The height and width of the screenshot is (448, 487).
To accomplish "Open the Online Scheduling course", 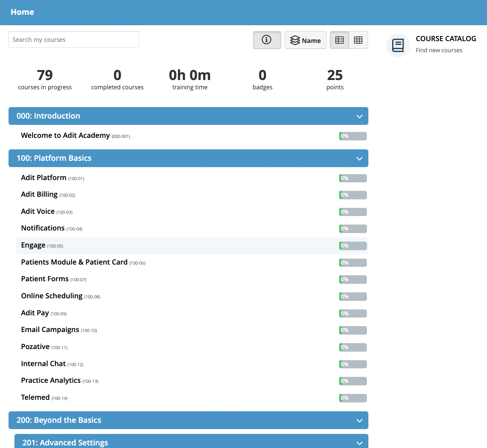I will [x=52, y=296].
